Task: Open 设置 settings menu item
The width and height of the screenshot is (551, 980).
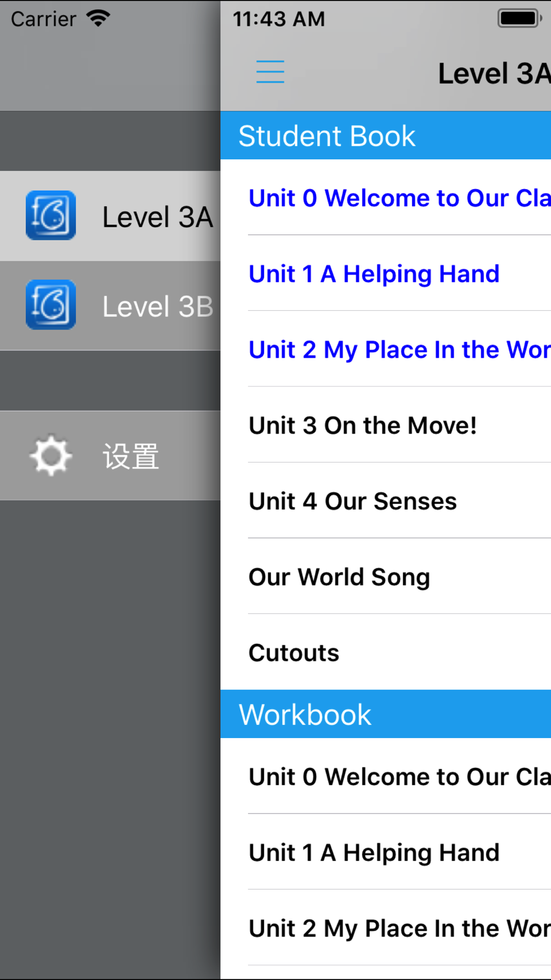Action: [131, 456]
